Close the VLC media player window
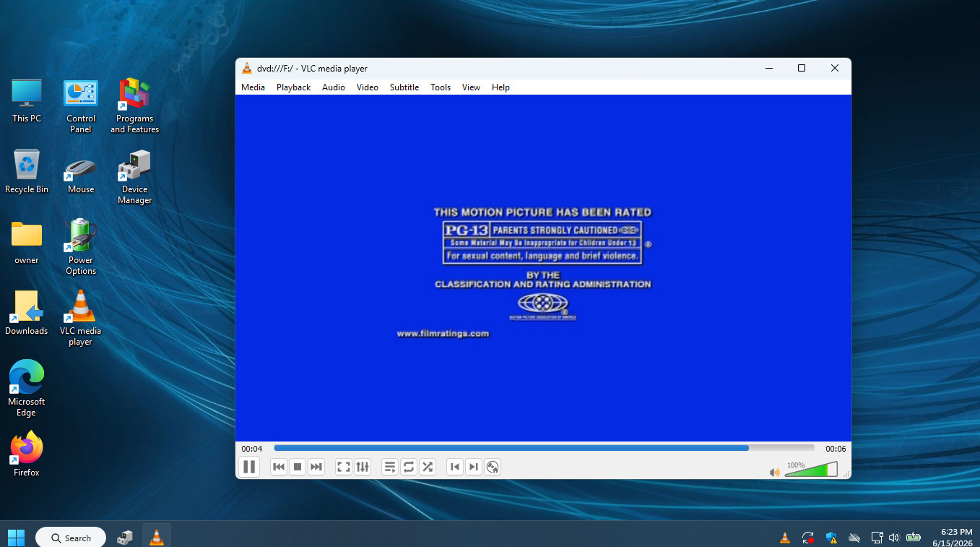This screenshot has height=547, width=980. (835, 68)
